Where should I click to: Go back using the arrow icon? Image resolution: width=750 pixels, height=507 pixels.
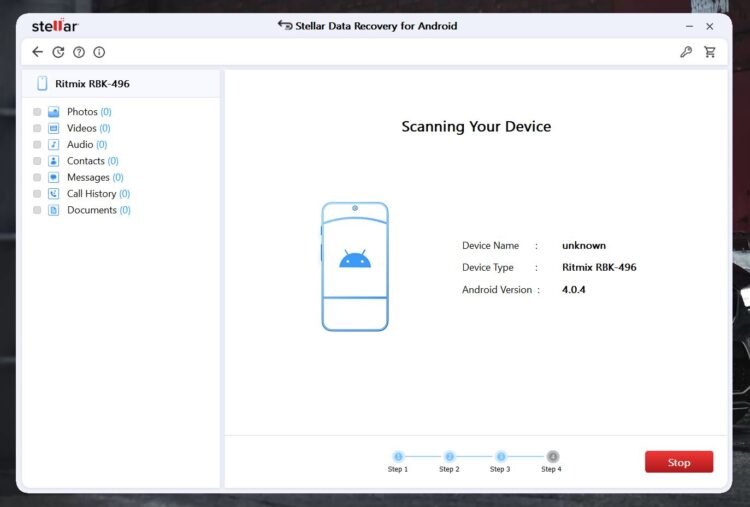tap(37, 52)
